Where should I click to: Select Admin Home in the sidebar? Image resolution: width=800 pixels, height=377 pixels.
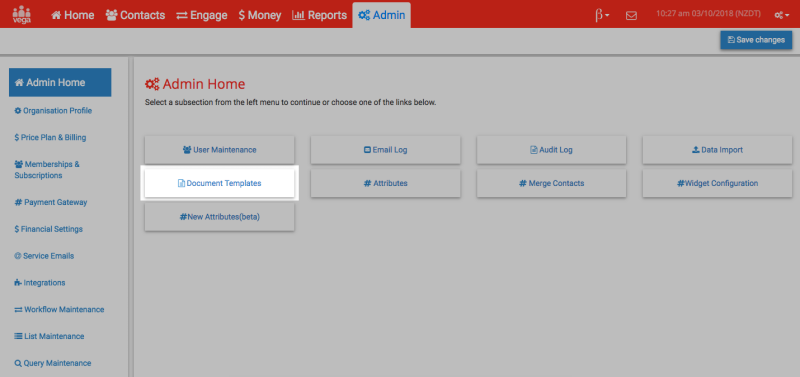coord(60,83)
